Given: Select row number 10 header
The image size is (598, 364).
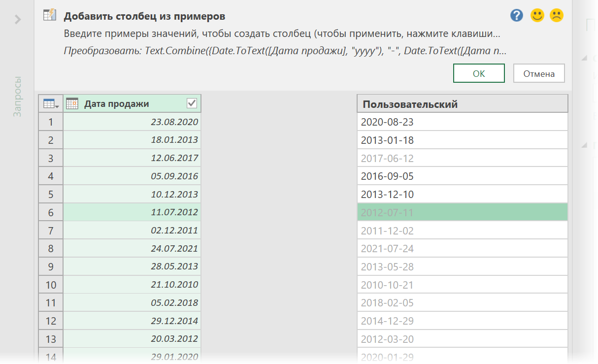Looking at the screenshot, I should pos(51,284).
